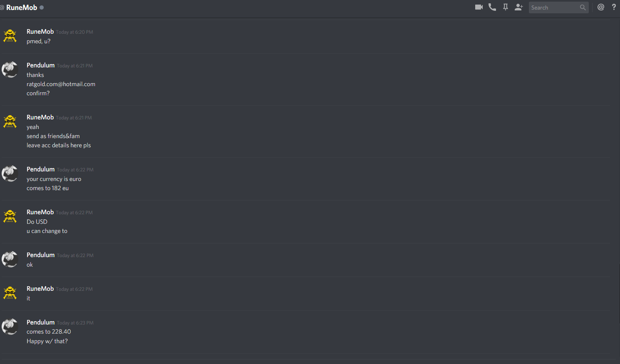Open recent mentions with the @ icon
The height and width of the screenshot is (364, 620).
[601, 7]
